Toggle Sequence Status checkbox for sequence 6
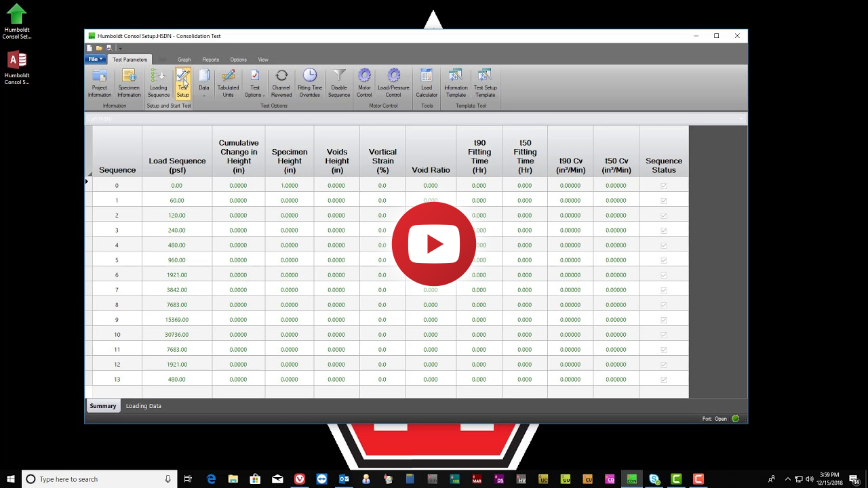Viewport: 868px width, 488px height. tap(663, 275)
